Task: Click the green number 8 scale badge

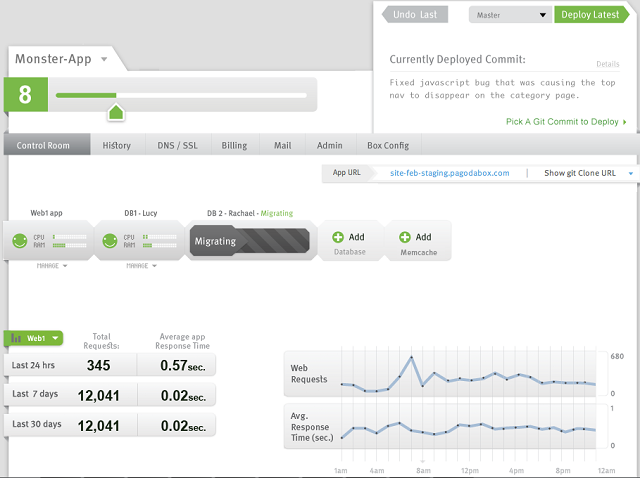Action: tap(25, 96)
